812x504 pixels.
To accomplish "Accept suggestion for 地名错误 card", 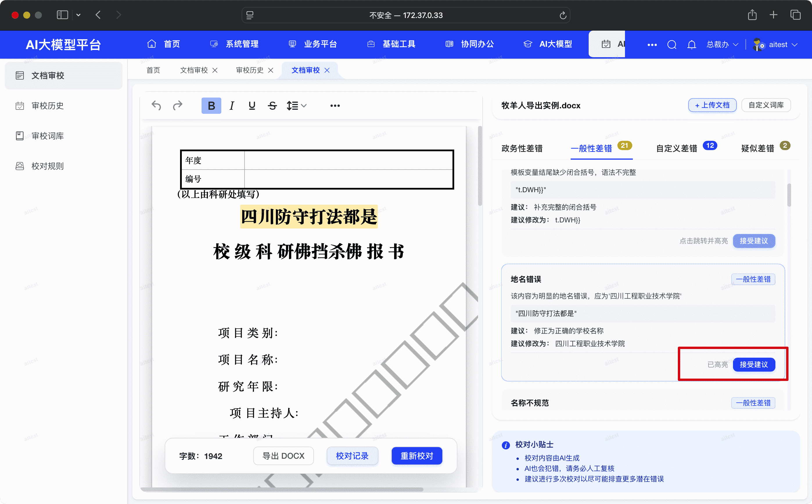I will click(x=754, y=364).
